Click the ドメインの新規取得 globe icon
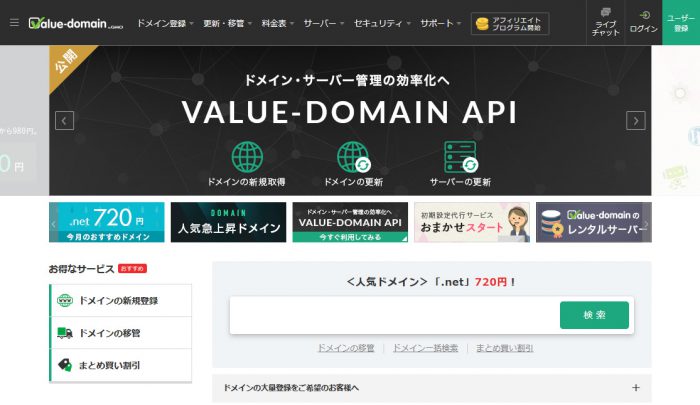Screen dimensions: 700x405 coord(247,157)
